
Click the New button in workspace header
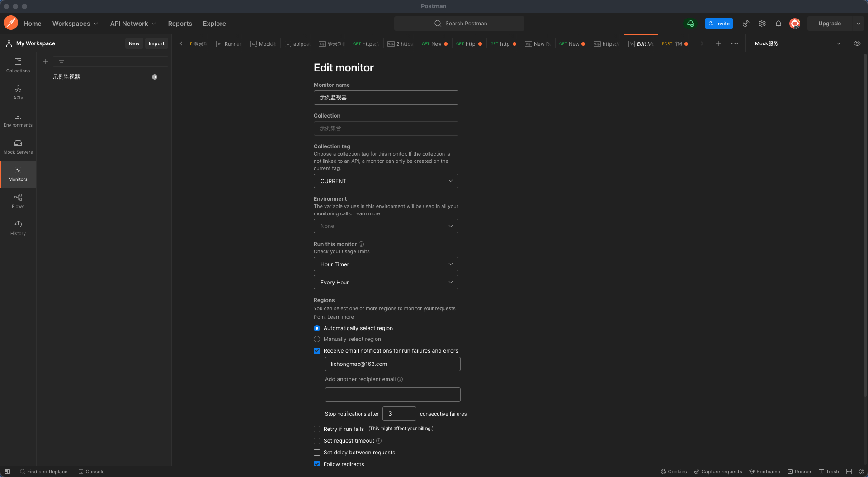point(134,43)
